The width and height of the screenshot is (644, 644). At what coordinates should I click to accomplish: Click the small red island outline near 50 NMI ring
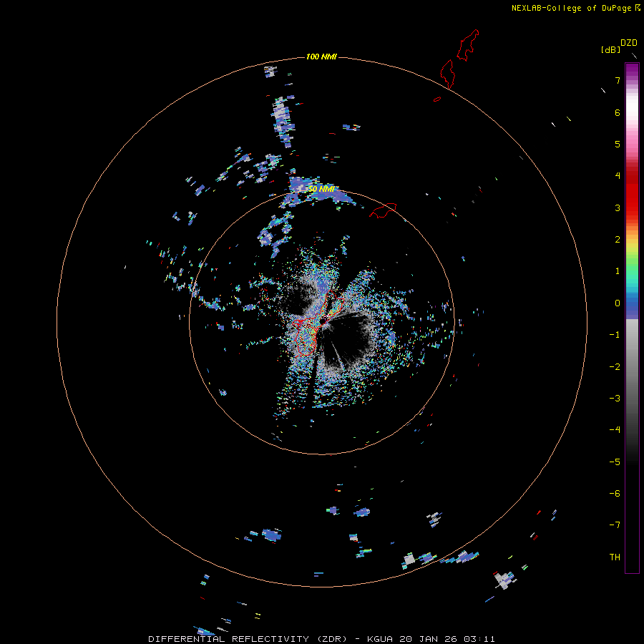[383, 210]
